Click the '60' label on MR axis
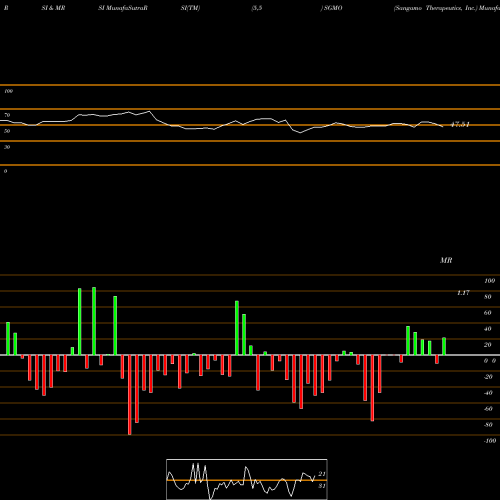 487,313
